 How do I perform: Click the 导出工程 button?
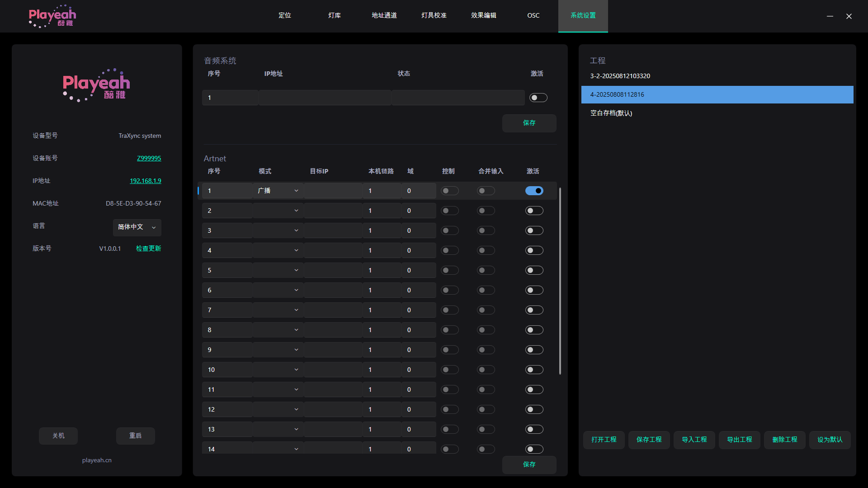739,440
